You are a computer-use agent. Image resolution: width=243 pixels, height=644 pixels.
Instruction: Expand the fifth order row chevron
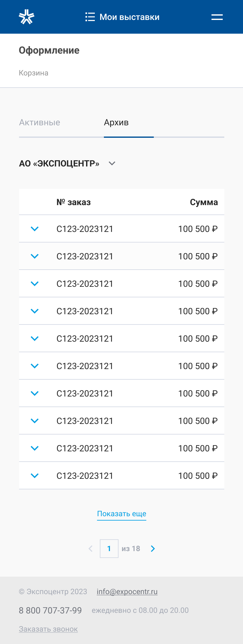pos(35,339)
